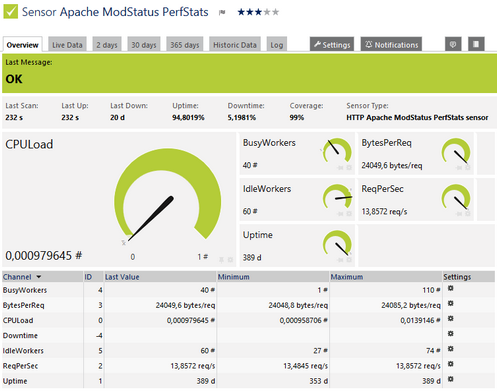Click the Uptime value "94,8019%"
This screenshot has width=497, height=391.
(188, 117)
